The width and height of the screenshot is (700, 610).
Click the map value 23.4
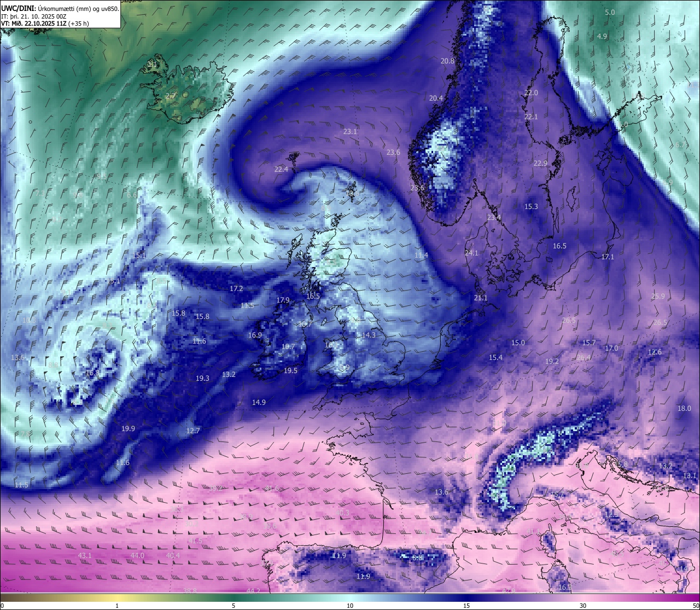(x=494, y=217)
